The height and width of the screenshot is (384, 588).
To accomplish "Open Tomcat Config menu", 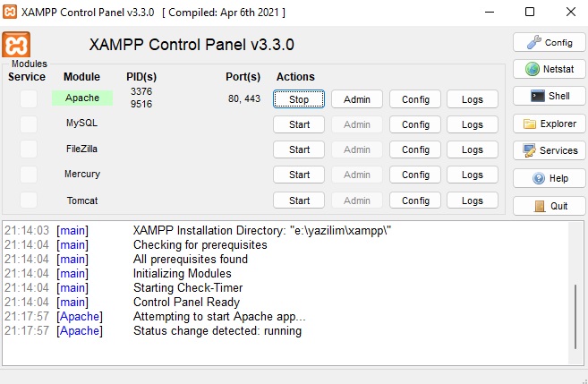I will [x=415, y=201].
